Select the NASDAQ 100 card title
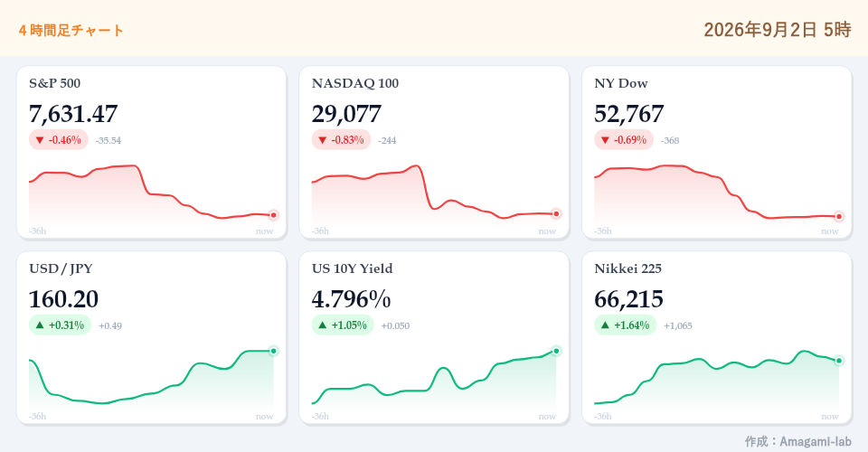The height and width of the screenshot is (452, 868). (x=354, y=83)
